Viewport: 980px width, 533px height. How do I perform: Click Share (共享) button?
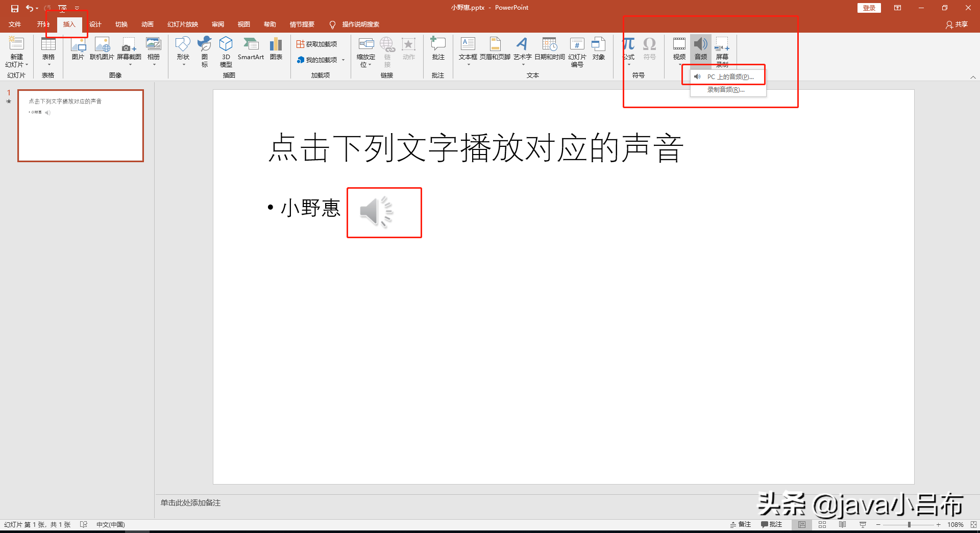coord(957,24)
